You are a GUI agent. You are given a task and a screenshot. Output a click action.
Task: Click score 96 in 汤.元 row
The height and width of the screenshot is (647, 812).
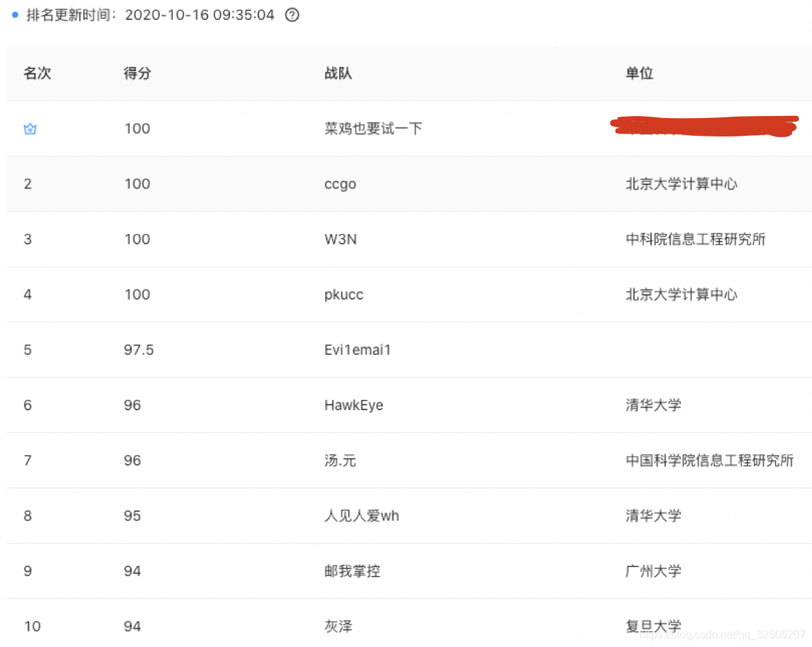(x=132, y=461)
